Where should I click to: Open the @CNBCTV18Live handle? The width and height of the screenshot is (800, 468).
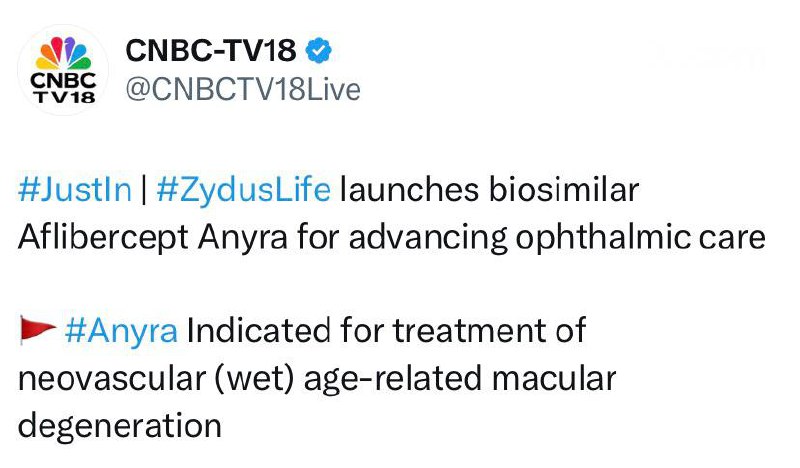240,89
